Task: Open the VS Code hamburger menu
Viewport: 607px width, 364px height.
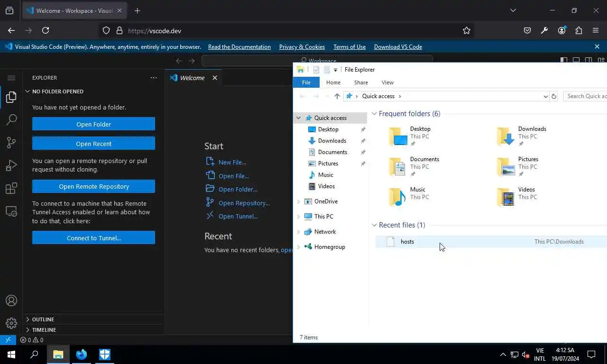Action: [x=11, y=78]
